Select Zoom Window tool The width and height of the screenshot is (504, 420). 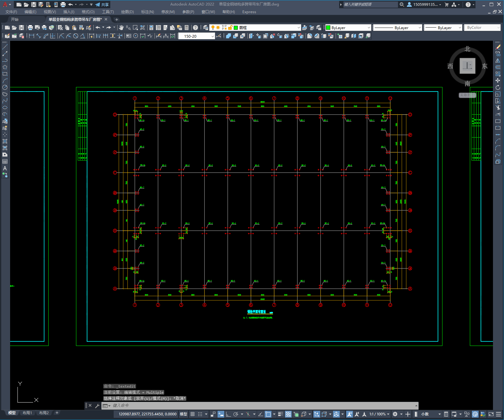(x=135, y=28)
